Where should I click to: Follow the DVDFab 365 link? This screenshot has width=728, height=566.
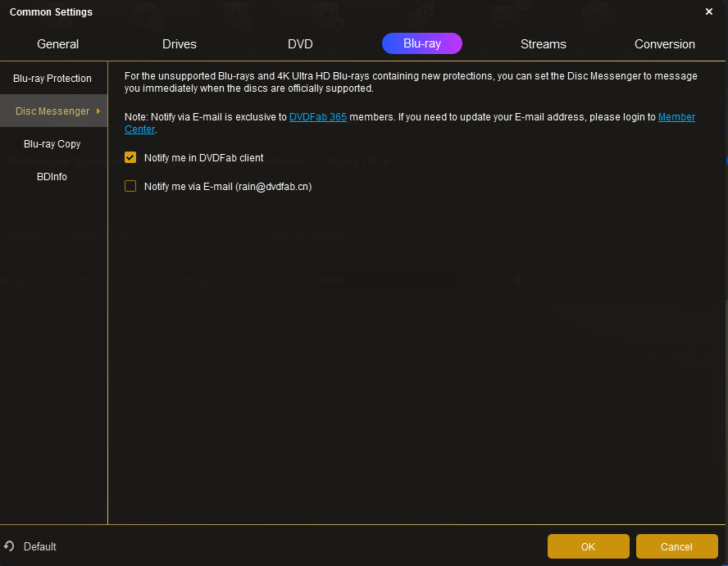[x=318, y=117]
